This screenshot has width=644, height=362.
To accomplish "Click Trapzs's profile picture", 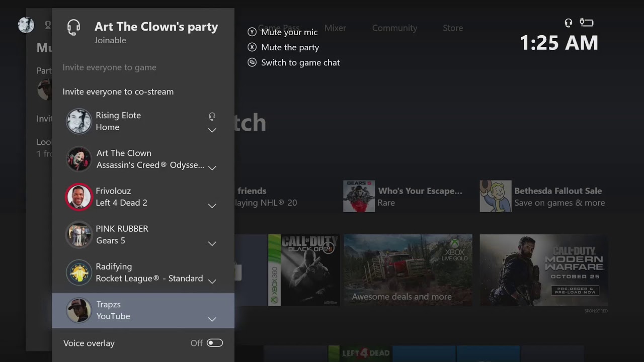I will coord(79,310).
